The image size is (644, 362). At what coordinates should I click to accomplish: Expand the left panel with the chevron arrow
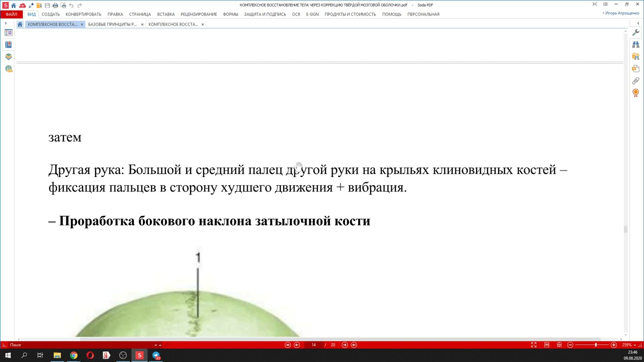pyautogui.click(x=6, y=24)
